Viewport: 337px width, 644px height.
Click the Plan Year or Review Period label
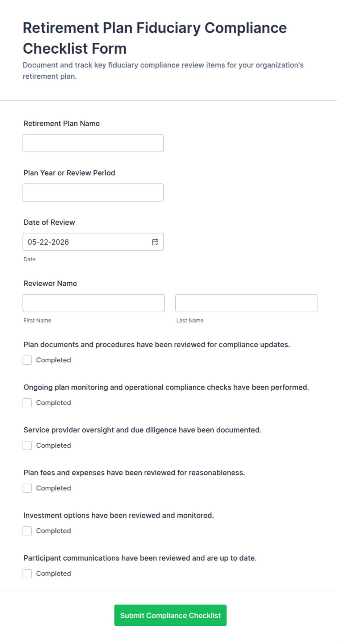pos(69,173)
